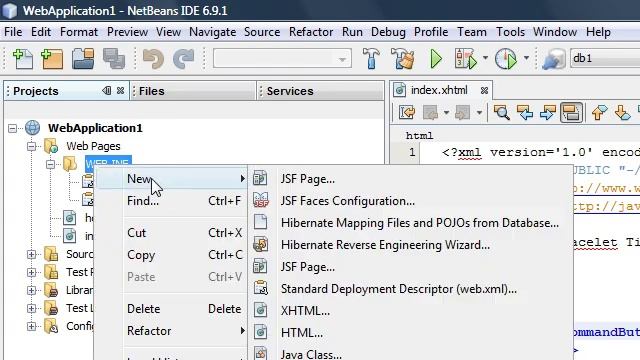This screenshot has height=360, width=640.
Task: Expand the Test Libraries node
Action: [x=31, y=308]
